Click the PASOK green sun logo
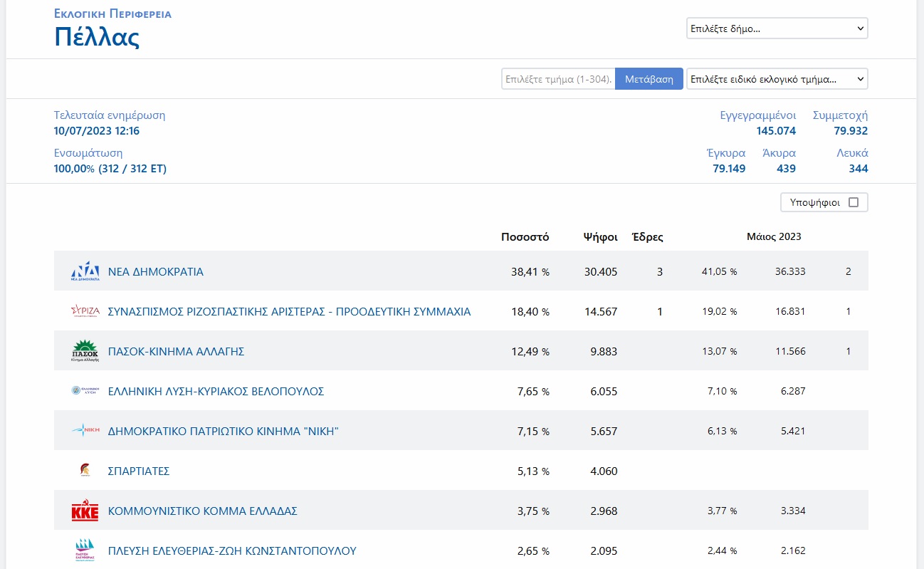 85,351
